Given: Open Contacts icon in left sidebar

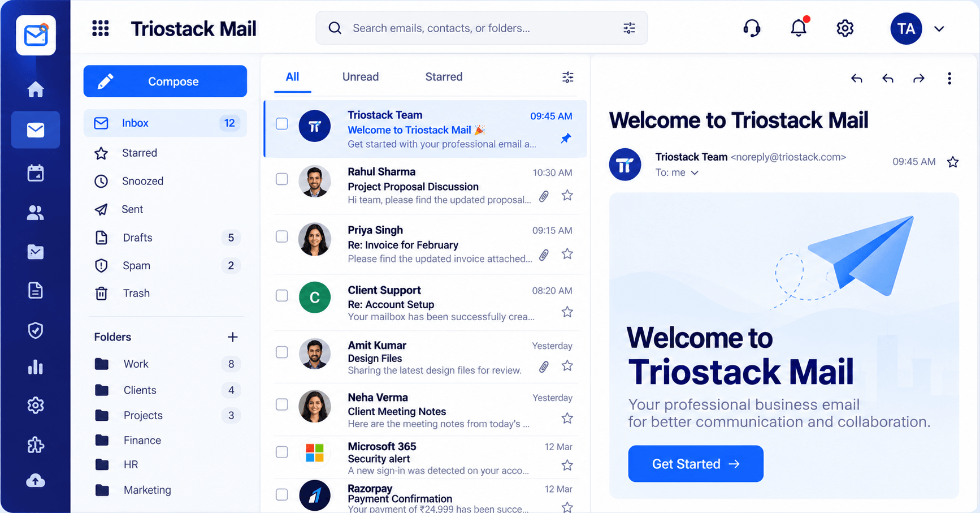Looking at the screenshot, I should point(36,213).
